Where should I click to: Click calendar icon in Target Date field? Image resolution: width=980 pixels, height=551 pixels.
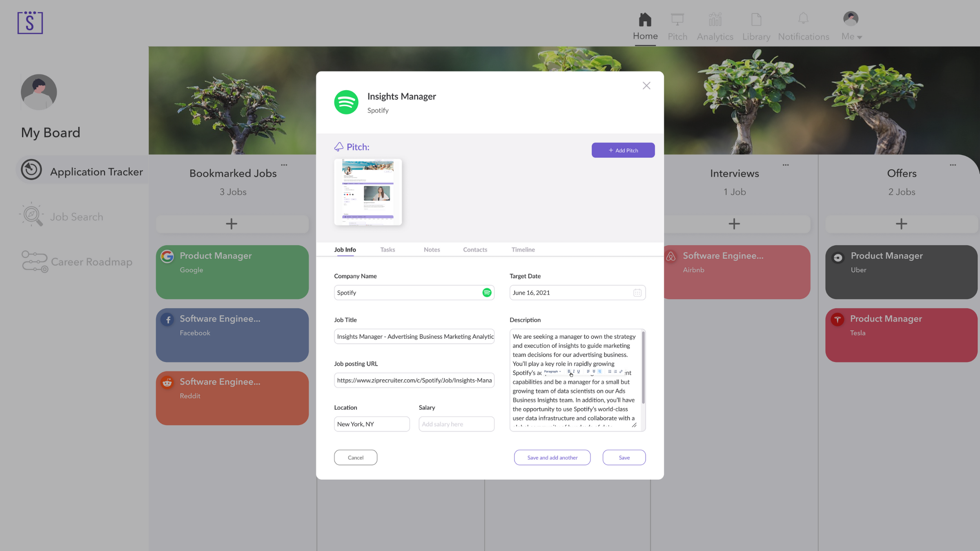tap(637, 293)
